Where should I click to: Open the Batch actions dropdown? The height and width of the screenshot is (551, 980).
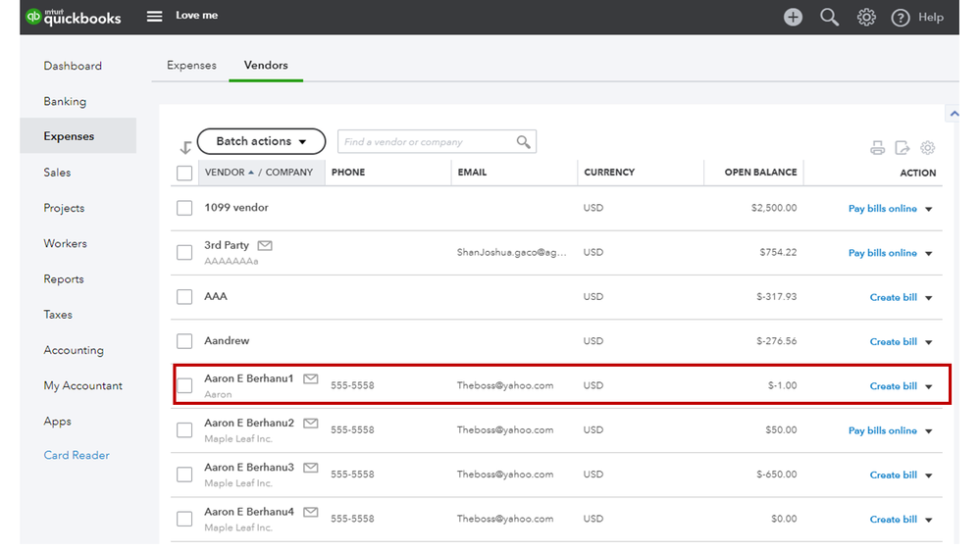(261, 141)
